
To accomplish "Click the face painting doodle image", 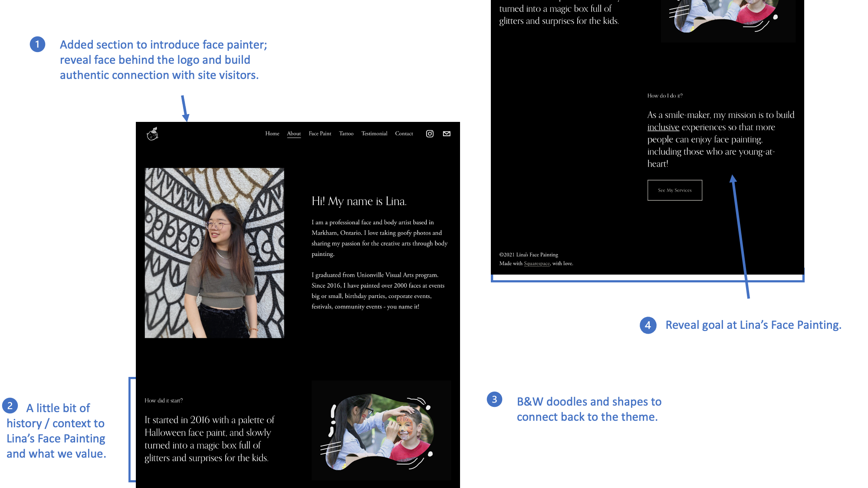I will 381,430.
